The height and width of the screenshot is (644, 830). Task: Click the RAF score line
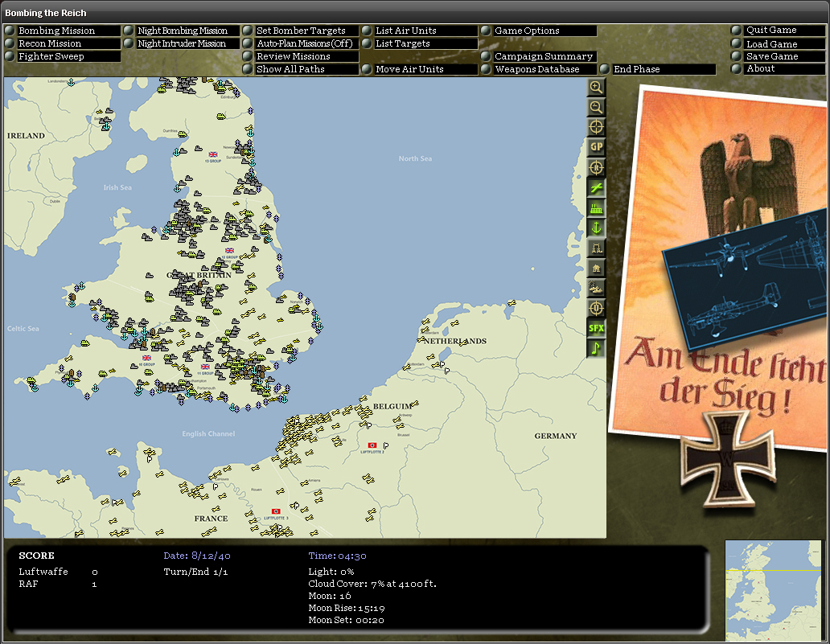click(58, 584)
